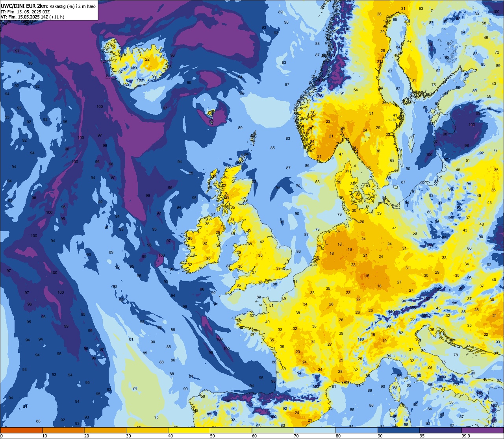Click the 70–80% pale blue legend swatch
Image resolution: width=504 pixels, height=439 pixels.
click(x=315, y=430)
